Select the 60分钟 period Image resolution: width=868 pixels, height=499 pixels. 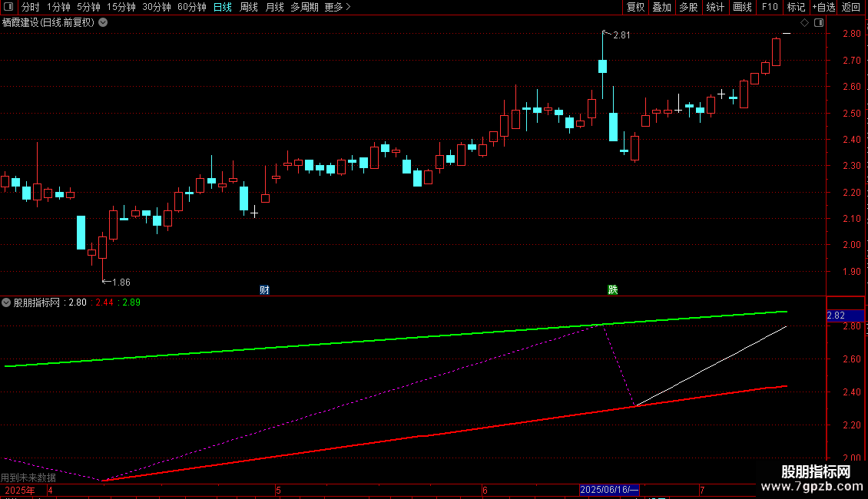point(191,7)
